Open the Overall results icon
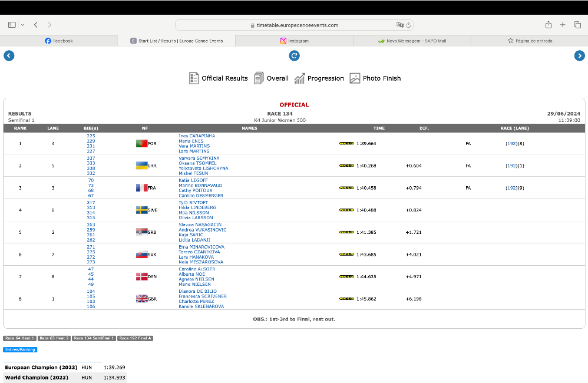Image resolution: width=588 pixels, height=383 pixels. pyautogui.click(x=271, y=78)
